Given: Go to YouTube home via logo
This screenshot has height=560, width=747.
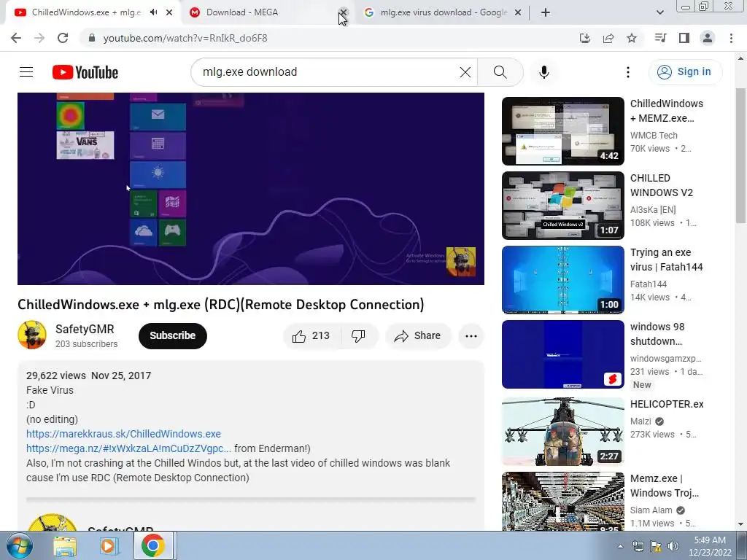Looking at the screenshot, I should click(x=85, y=72).
